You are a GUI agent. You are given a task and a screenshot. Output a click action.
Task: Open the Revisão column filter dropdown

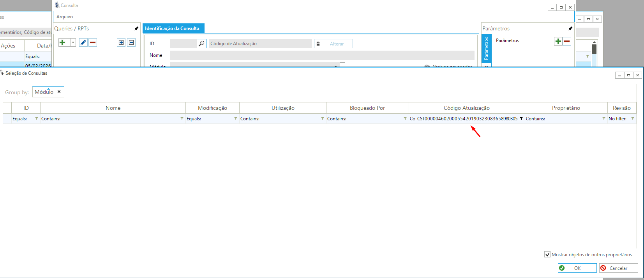click(633, 119)
